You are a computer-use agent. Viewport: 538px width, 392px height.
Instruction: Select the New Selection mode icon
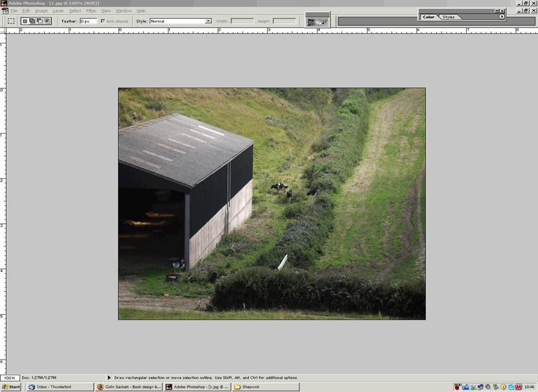[25, 21]
